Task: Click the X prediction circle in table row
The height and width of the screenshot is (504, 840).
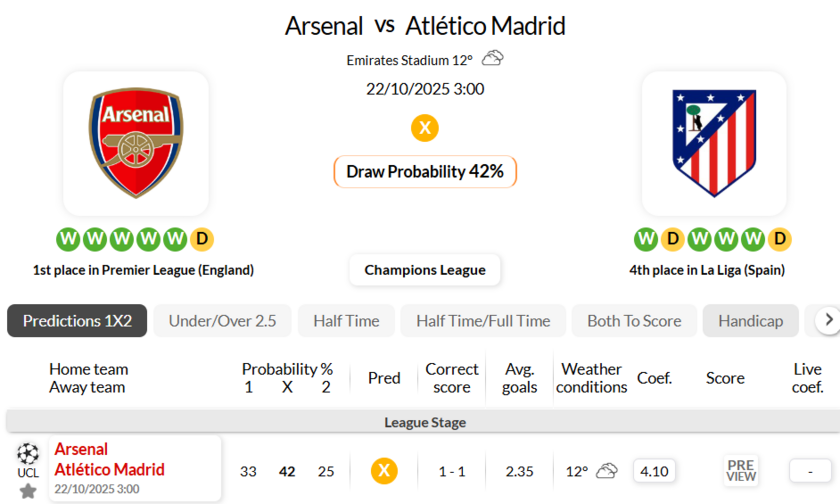Action: pyautogui.click(x=384, y=471)
